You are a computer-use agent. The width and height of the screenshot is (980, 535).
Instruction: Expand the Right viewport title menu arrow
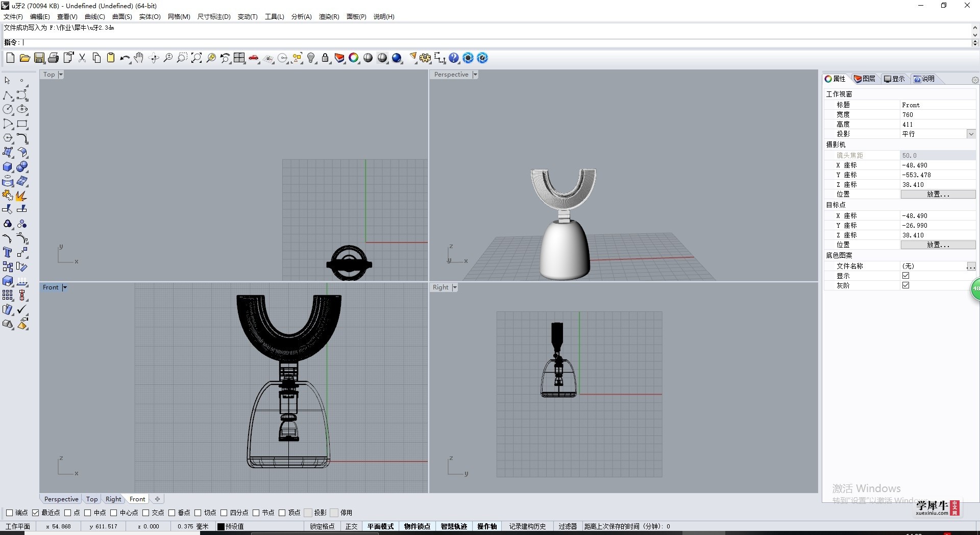click(455, 287)
